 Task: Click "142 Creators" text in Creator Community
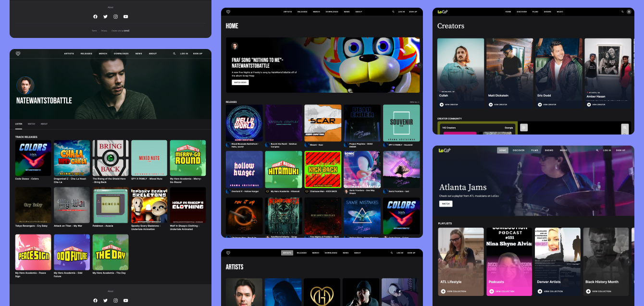tap(449, 127)
